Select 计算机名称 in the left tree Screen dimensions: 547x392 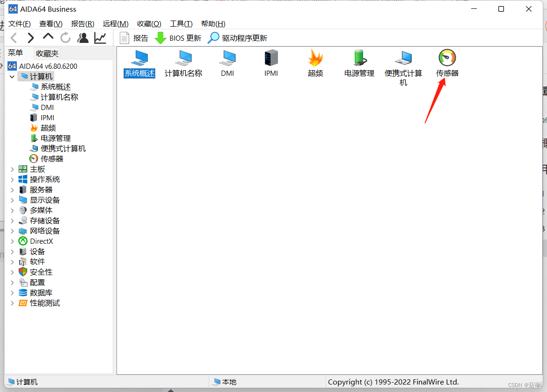pos(54,97)
